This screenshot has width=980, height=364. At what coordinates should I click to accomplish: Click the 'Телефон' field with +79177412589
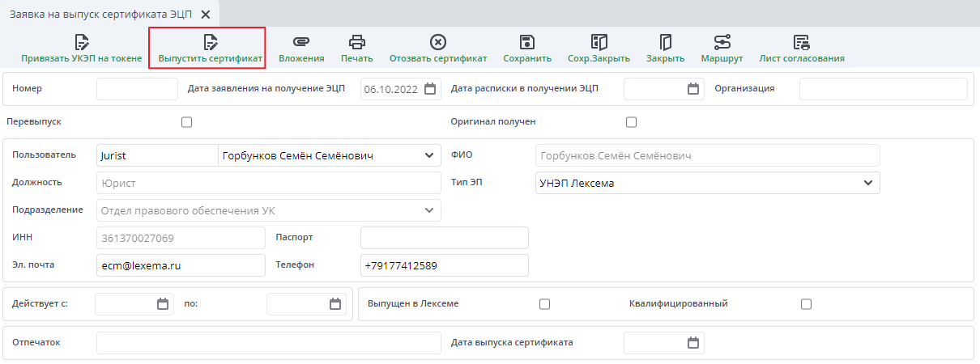click(445, 265)
